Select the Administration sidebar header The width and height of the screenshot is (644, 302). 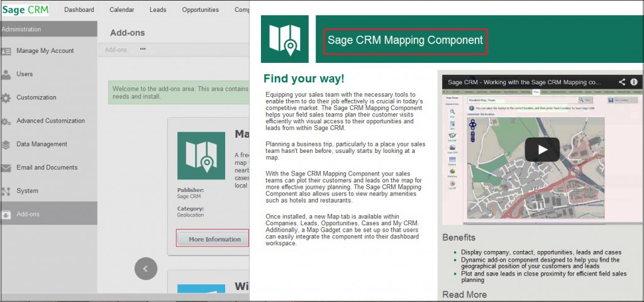48,29
